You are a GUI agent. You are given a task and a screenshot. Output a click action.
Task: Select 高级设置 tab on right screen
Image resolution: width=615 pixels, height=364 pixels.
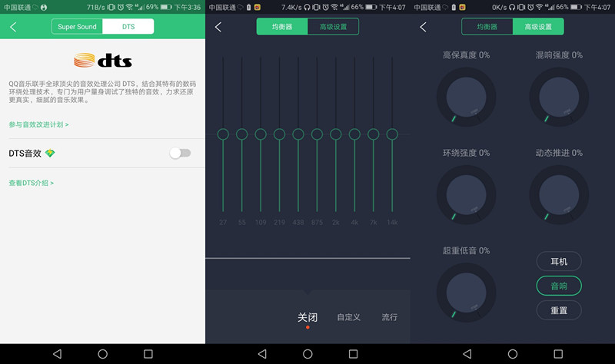(x=538, y=27)
